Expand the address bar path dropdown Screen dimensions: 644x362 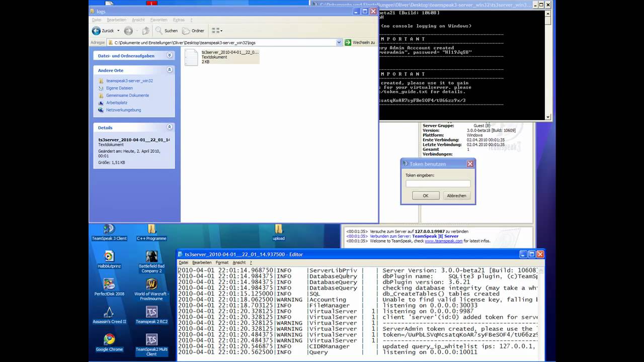[x=339, y=43]
